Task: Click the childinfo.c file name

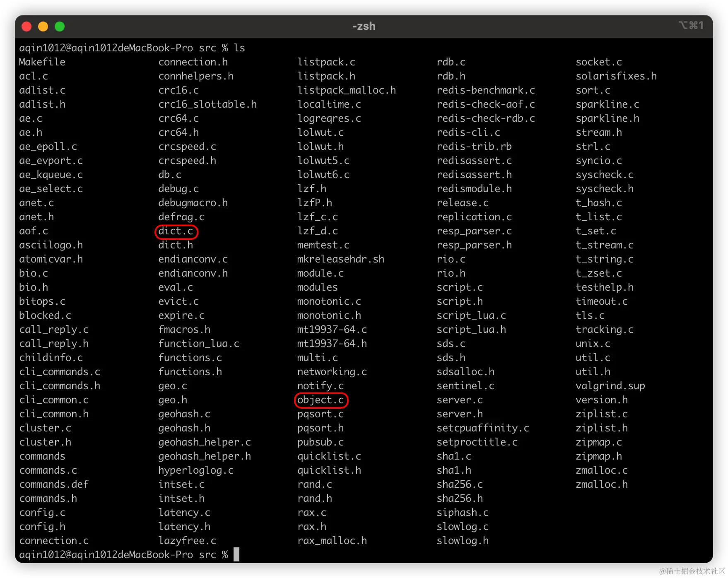Action: pos(51,358)
